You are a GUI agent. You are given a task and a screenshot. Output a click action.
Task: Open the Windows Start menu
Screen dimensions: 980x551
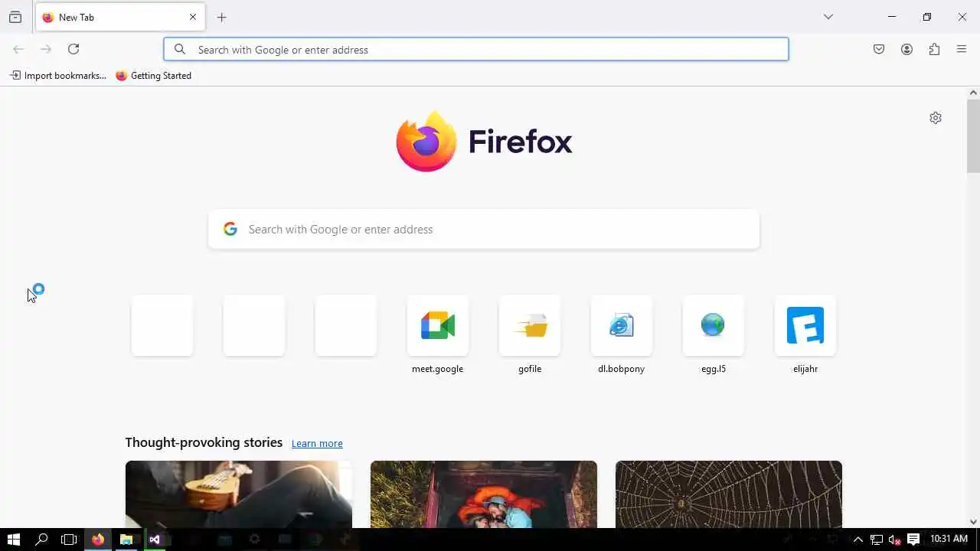click(x=13, y=540)
